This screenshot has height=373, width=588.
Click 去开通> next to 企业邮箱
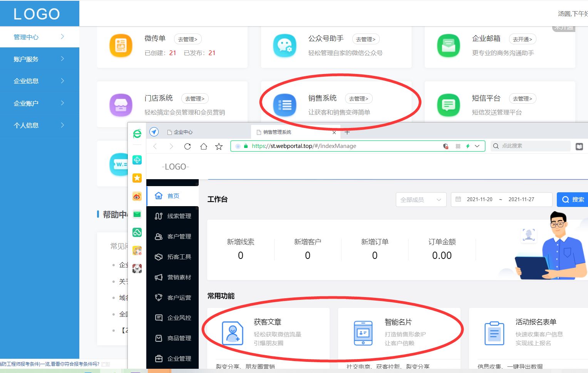tap(523, 39)
